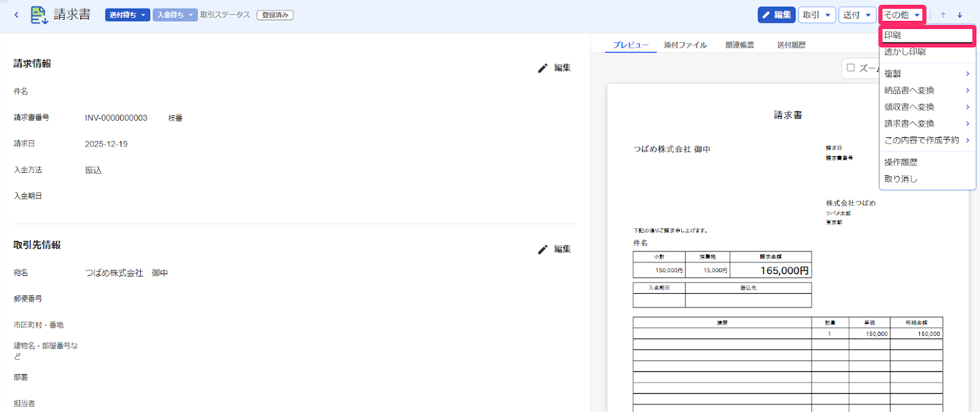
Task: Expand 複製 submenu arrow
Action: pyautogui.click(x=968, y=74)
